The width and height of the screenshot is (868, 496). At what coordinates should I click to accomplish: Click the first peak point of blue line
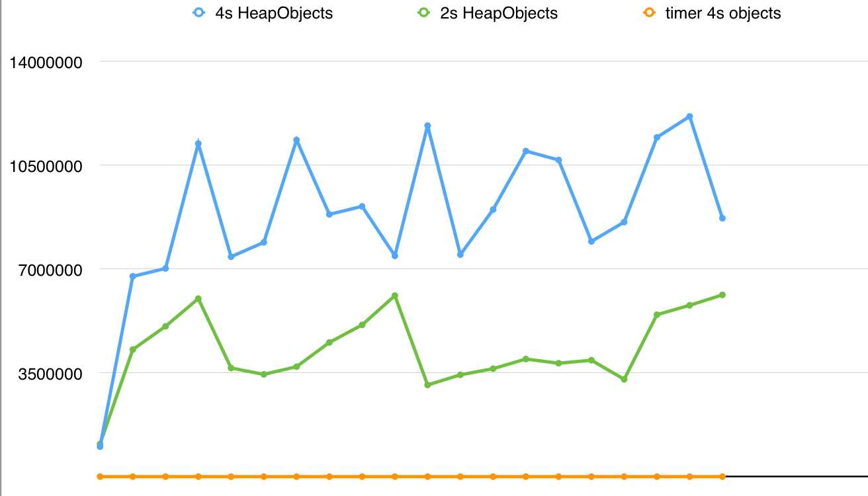coord(198,144)
